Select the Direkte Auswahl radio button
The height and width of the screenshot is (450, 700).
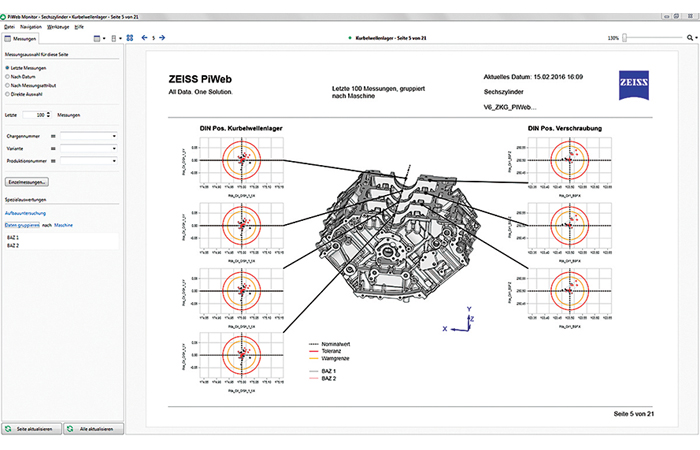(x=7, y=94)
